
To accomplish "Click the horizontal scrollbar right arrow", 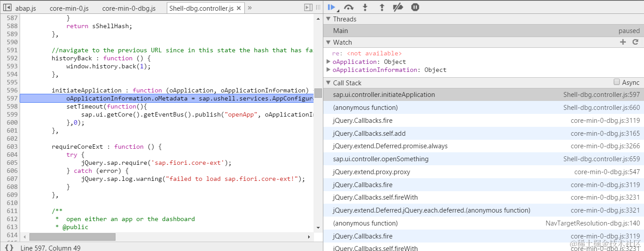I will (x=309, y=237).
